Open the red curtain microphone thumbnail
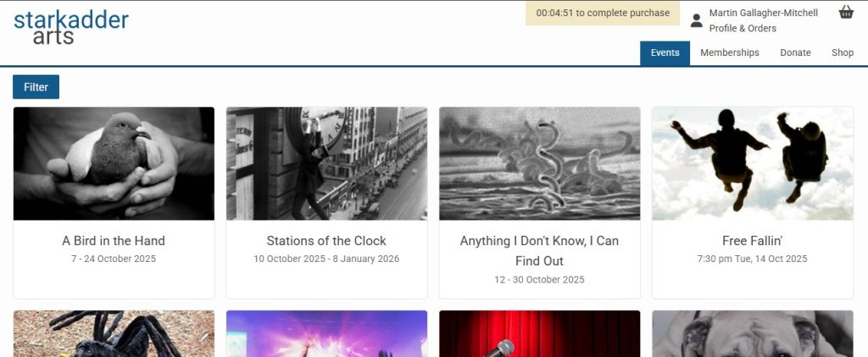 coord(540,334)
